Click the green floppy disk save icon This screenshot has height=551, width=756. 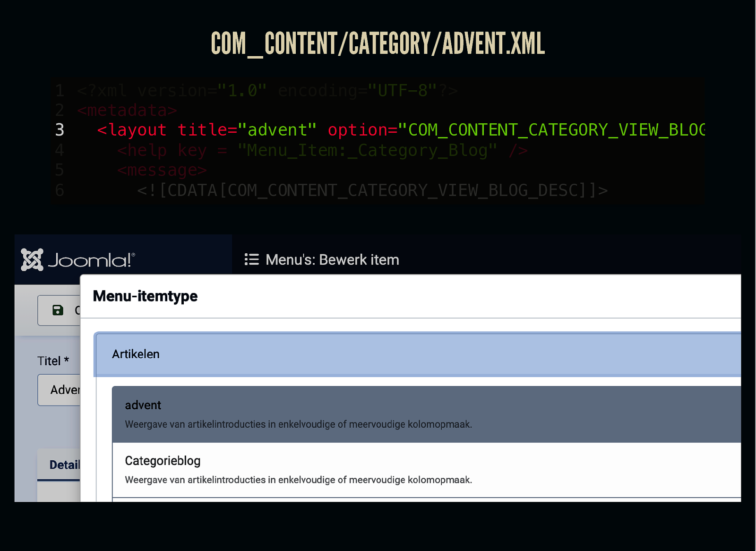pyautogui.click(x=58, y=310)
